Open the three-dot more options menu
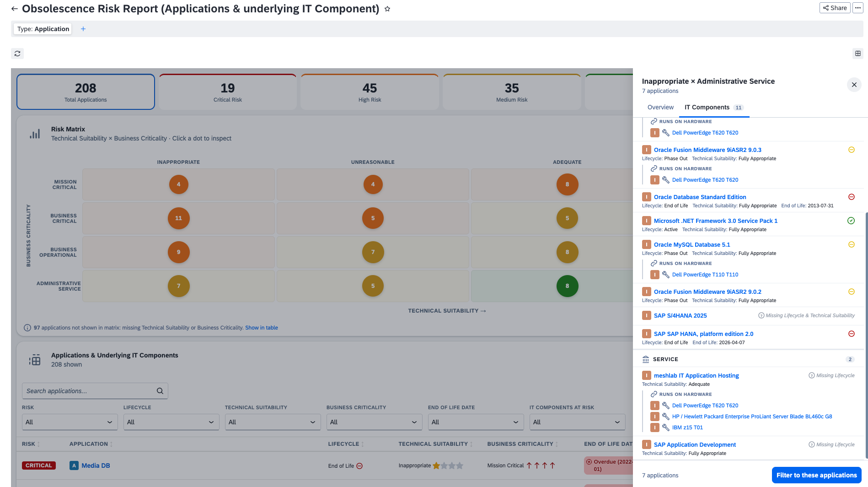This screenshot has height=487, width=868. click(857, 8)
